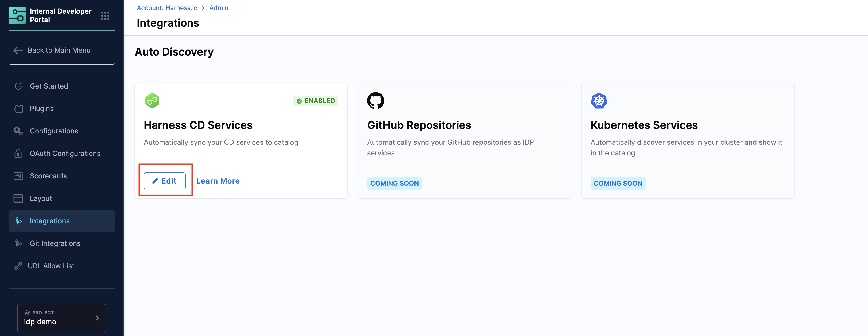This screenshot has width=868, height=336.
Task: Select the Layout menu item
Action: 41,198
